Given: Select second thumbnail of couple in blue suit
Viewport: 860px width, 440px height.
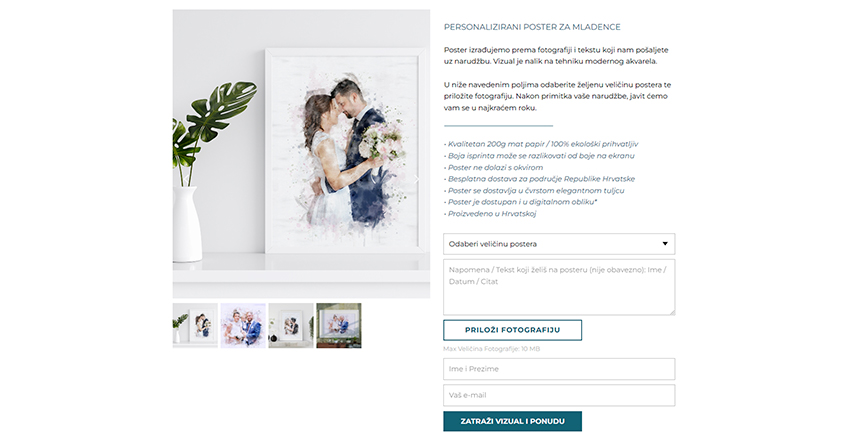Looking at the screenshot, I should click(x=243, y=325).
